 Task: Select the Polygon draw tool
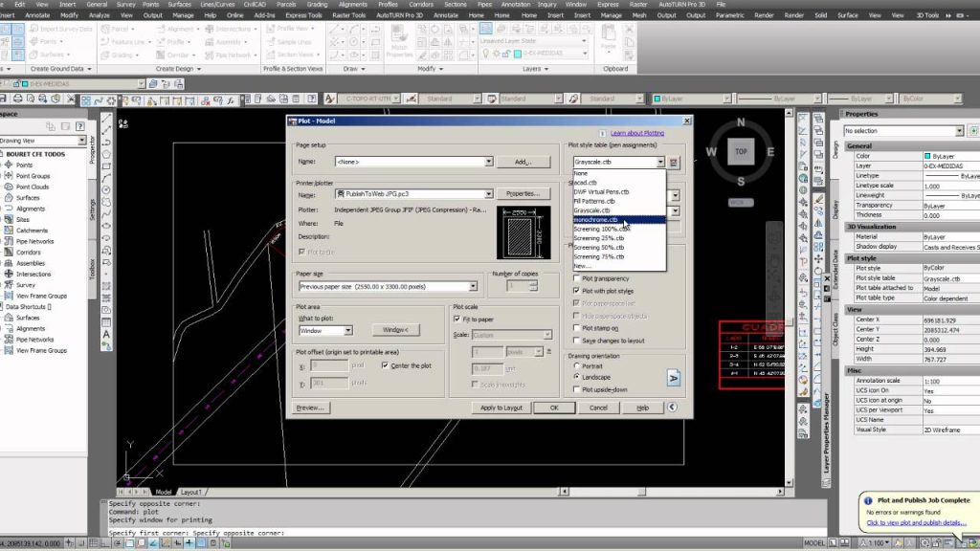(106, 154)
